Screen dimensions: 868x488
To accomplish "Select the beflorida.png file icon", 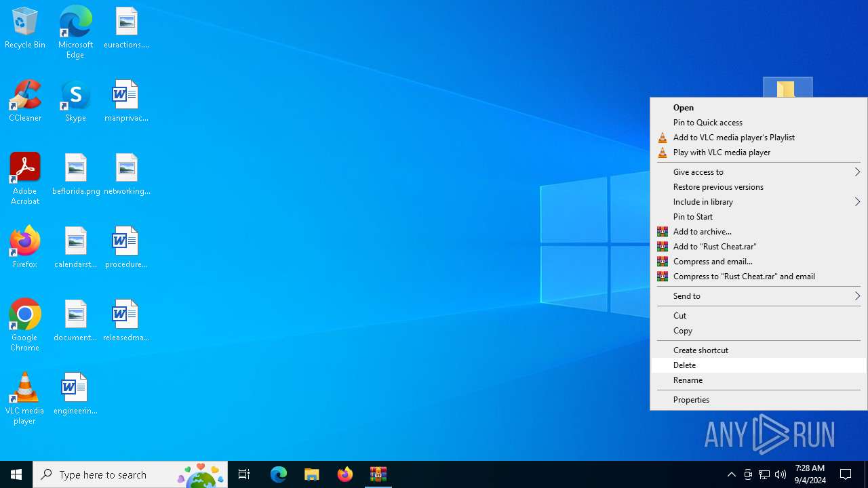I will point(76,175).
